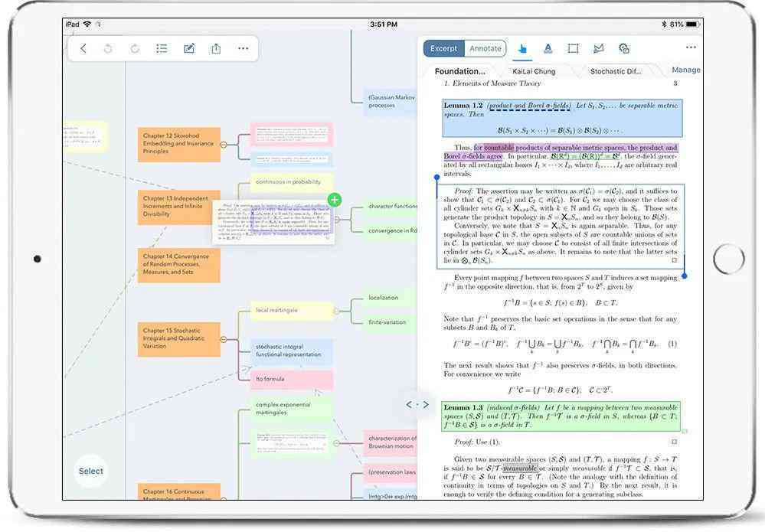Select the convergence in Rd node
The height and width of the screenshot is (532, 765).
tap(390, 230)
